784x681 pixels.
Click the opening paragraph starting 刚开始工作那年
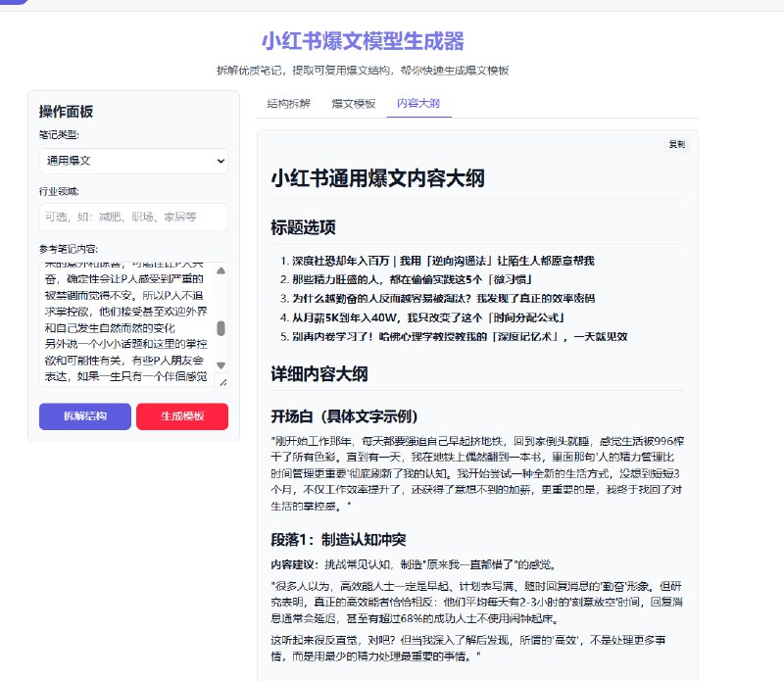(x=477, y=473)
